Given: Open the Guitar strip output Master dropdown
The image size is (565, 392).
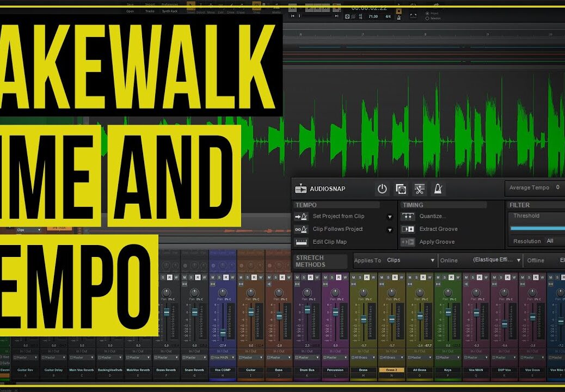Looking at the screenshot, I should point(251,358).
